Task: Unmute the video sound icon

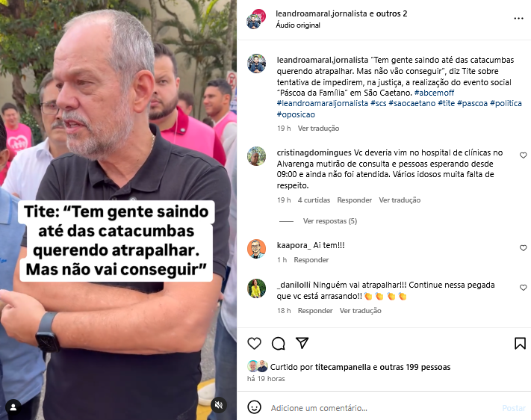Action: point(219,405)
